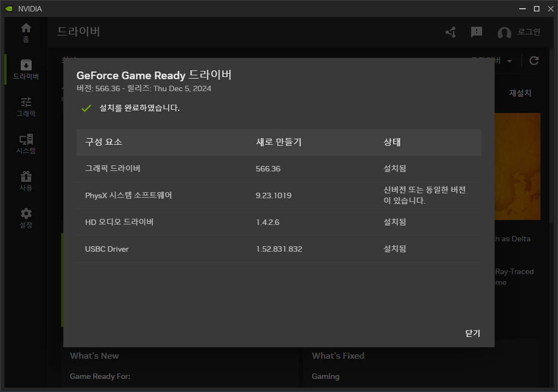This screenshot has height=392, width=558.
Task: Click the 신버전 또는 동일한 버전 status text
Action: 425,195
